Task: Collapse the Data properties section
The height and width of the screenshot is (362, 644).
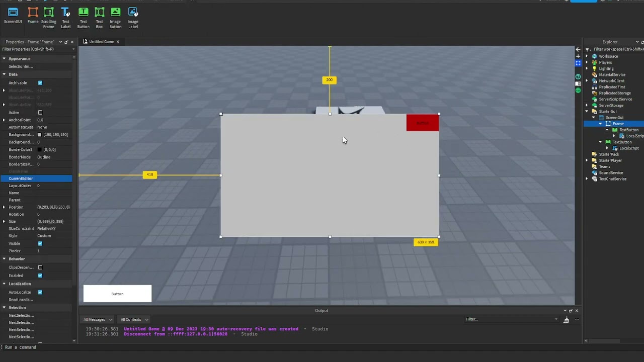Action: (4, 74)
